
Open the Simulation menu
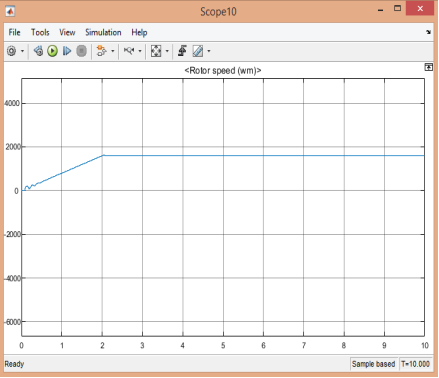coord(103,32)
